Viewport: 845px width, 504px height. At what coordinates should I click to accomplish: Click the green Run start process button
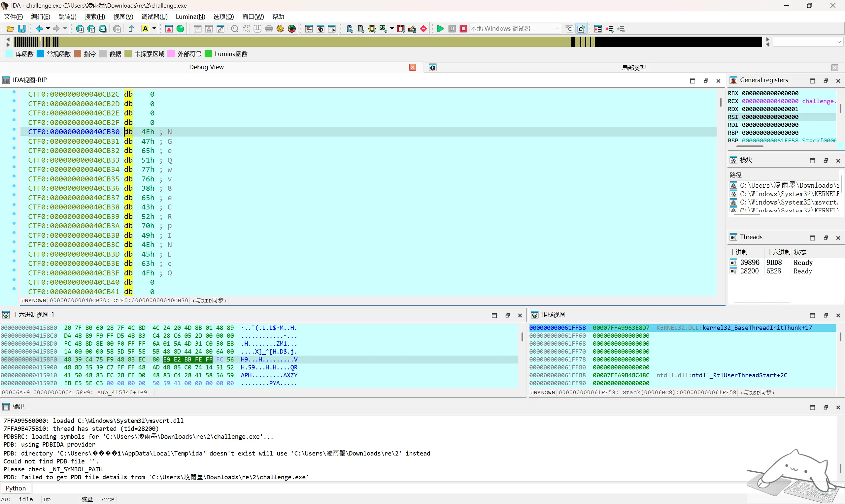[440, 29]
